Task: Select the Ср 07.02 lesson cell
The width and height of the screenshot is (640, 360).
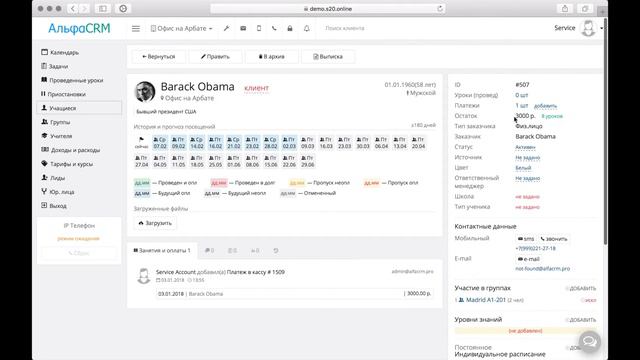Action: [160, 143]
